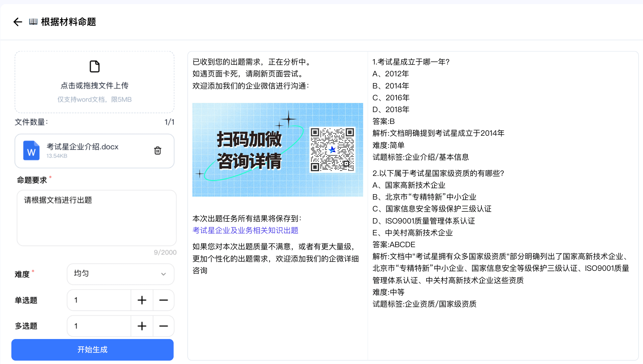Open the 考试星企业及业务相关知识出题 link
The height and width of the screenshot is (364, 643).
click(245, 230)
